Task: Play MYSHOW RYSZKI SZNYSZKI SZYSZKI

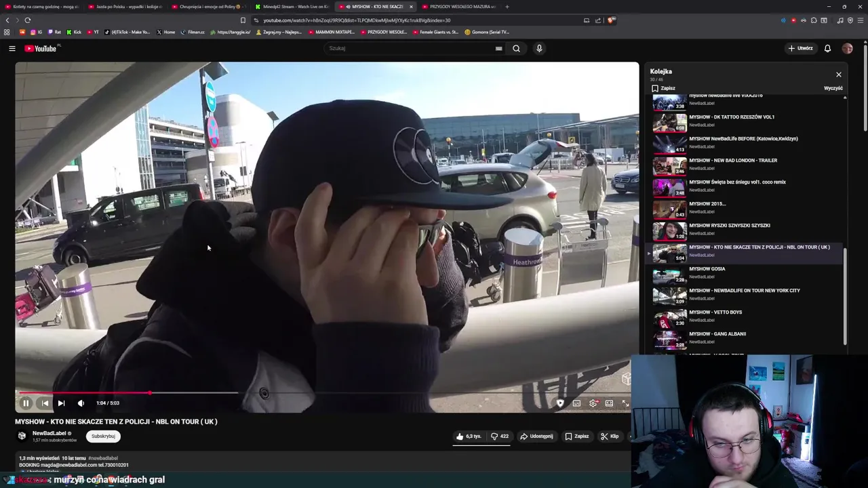Action: click(x=746, y=230)
